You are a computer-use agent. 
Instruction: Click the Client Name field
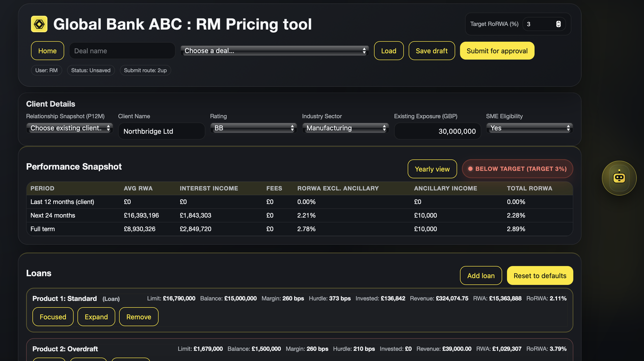click(161, 131)
